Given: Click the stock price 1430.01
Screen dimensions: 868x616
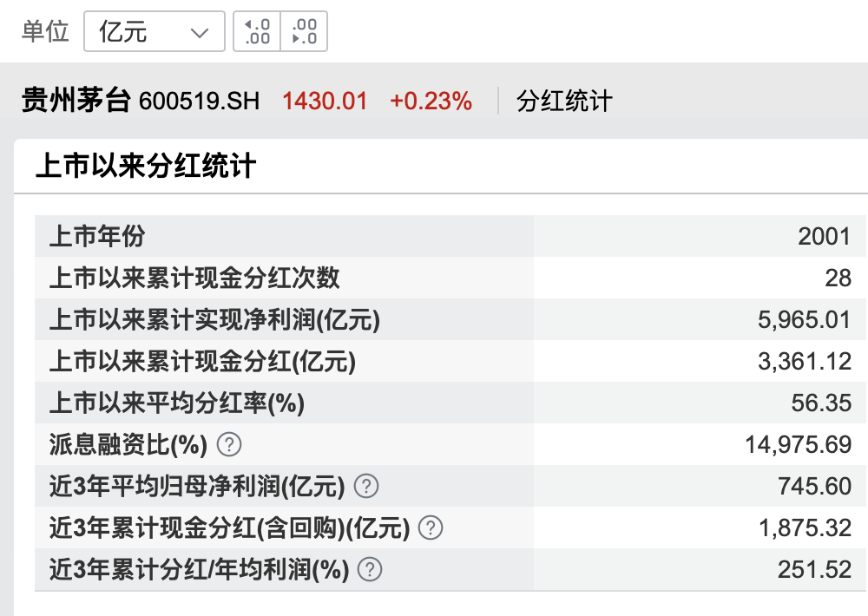Looking at the screenshot, I should click(x=325, y=102).
